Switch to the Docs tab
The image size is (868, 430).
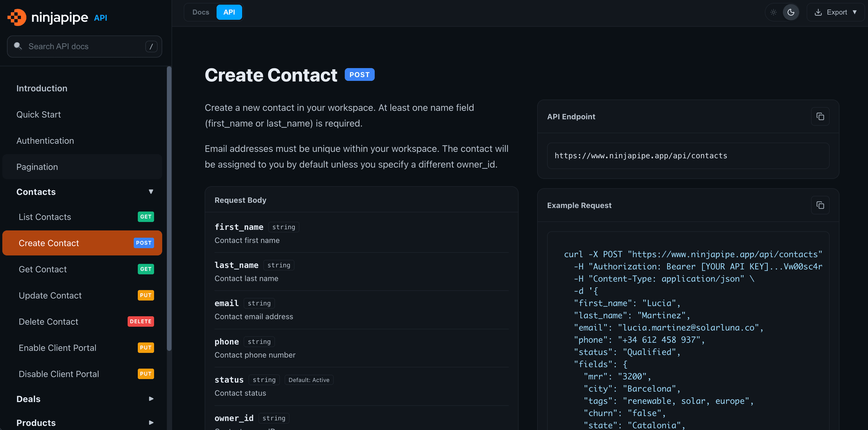point(201,12)
